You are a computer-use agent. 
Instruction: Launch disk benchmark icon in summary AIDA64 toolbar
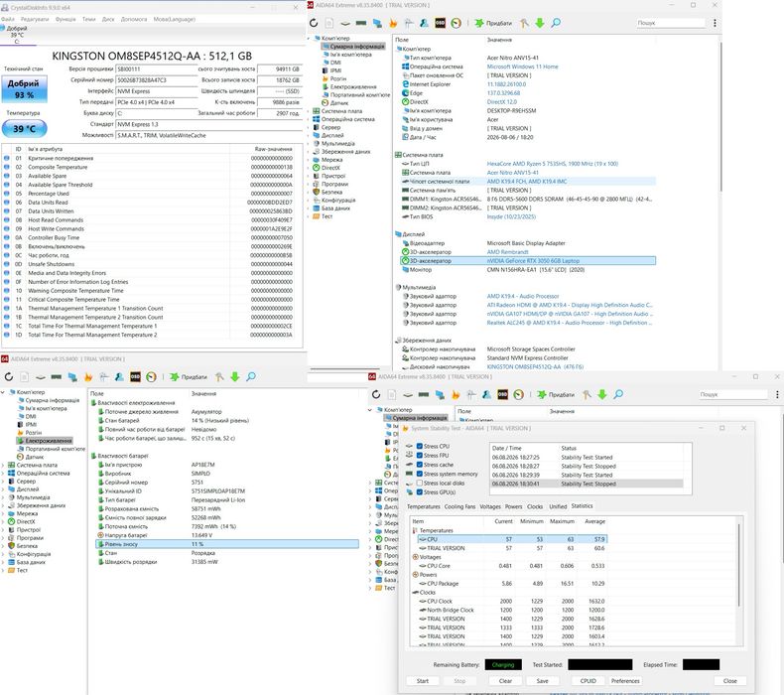[x=345, y=23]
